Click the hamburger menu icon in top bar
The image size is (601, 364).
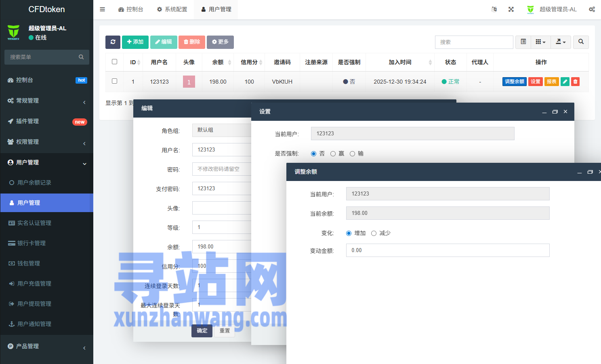103,9
